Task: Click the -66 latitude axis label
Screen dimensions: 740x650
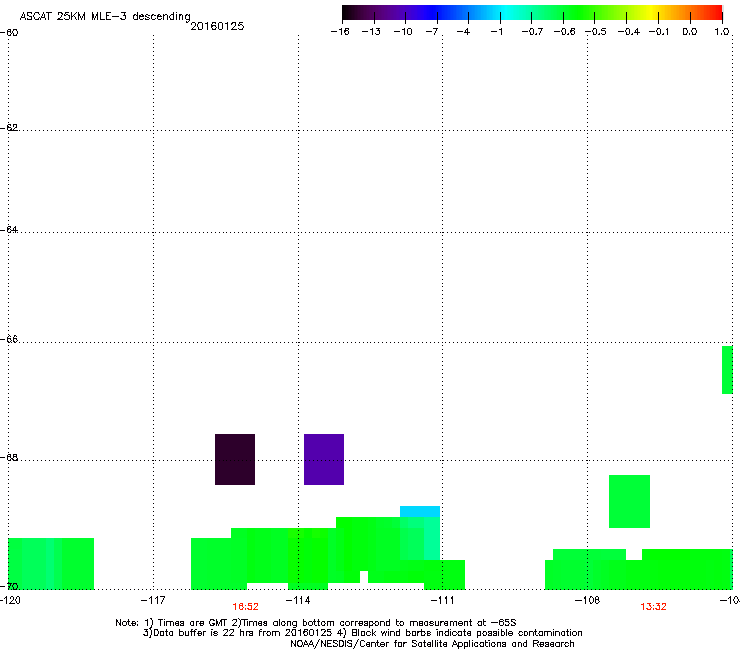Action: point(9,339)
